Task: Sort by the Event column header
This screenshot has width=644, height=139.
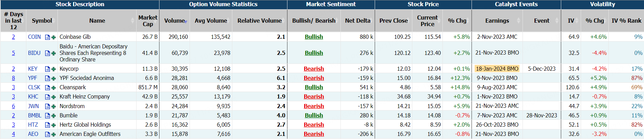Action: point(542,21)
